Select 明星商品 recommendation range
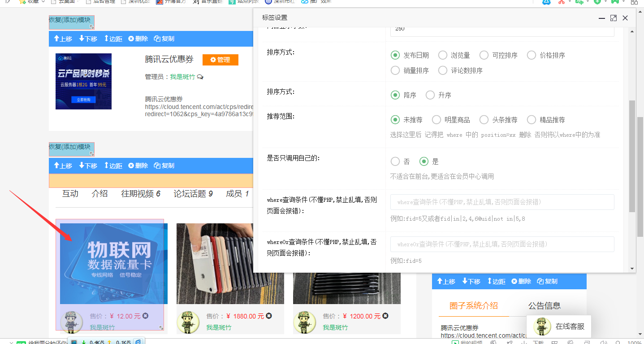 point(437,120)
